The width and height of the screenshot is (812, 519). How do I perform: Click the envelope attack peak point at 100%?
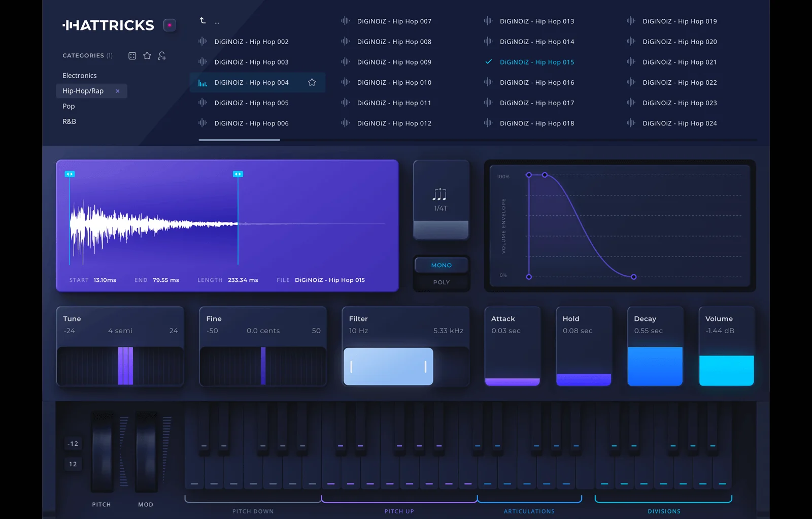click(529, 175)
